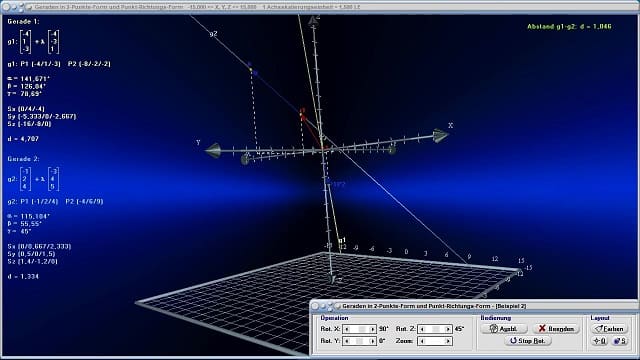This screenshot has width=640, height=360.
Task: Click the Rot. X slider thumb
Action: coord(361,329)
